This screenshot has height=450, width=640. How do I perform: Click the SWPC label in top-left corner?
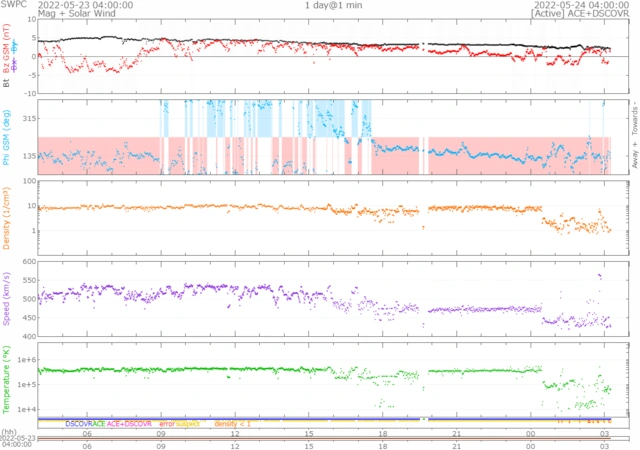tap(13, 5)
